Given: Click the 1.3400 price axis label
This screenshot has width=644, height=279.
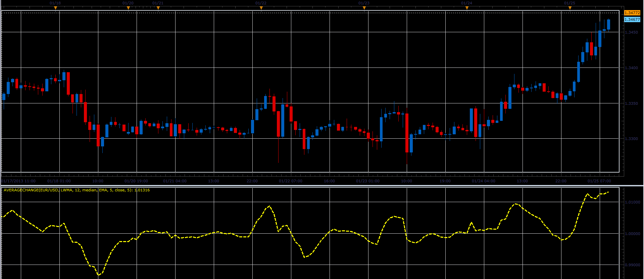Looking at the screenshot, I should pyautogui.click(x=631, y=68).
